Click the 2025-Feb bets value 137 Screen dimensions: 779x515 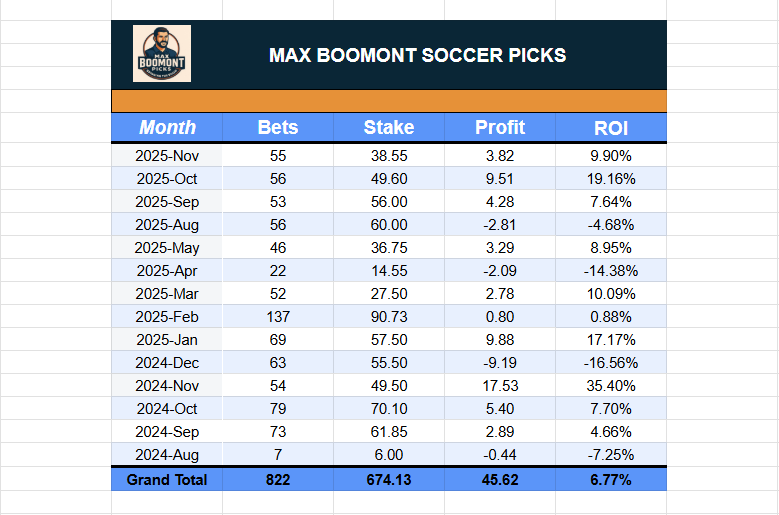coord(278,316)
